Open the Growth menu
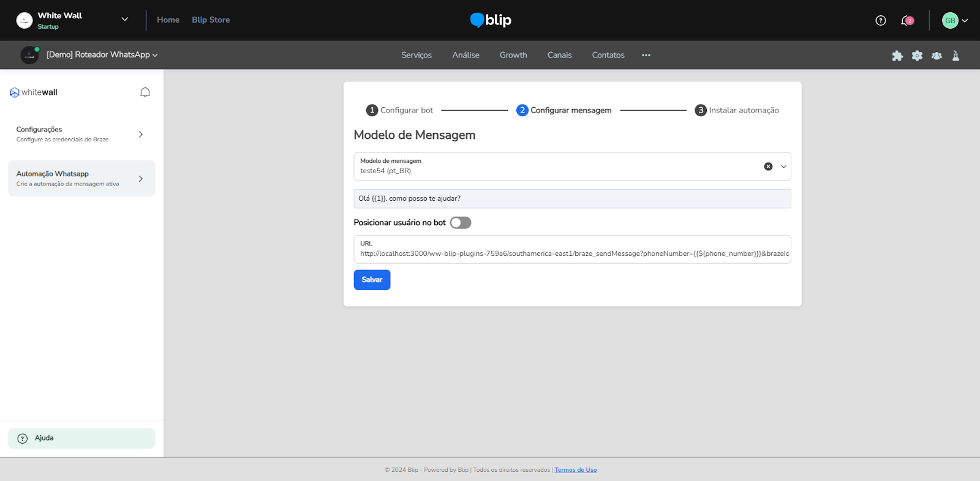This screenshot has width=980, height=481. tap(513, 55)
